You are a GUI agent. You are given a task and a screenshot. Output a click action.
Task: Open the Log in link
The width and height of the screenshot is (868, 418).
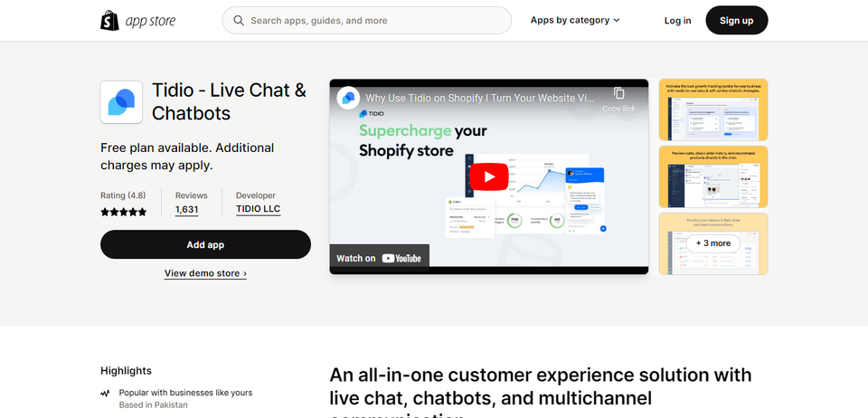click(x=677, y=21)
